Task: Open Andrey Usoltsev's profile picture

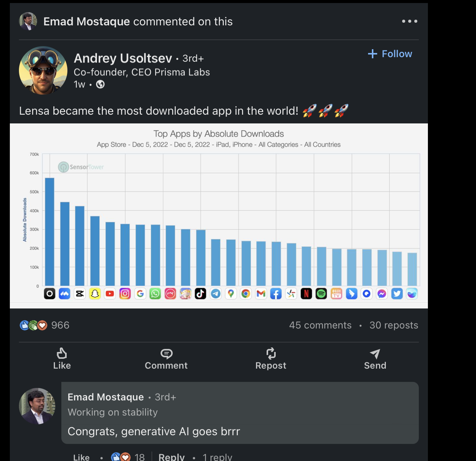Action: [x=43, y=70]
